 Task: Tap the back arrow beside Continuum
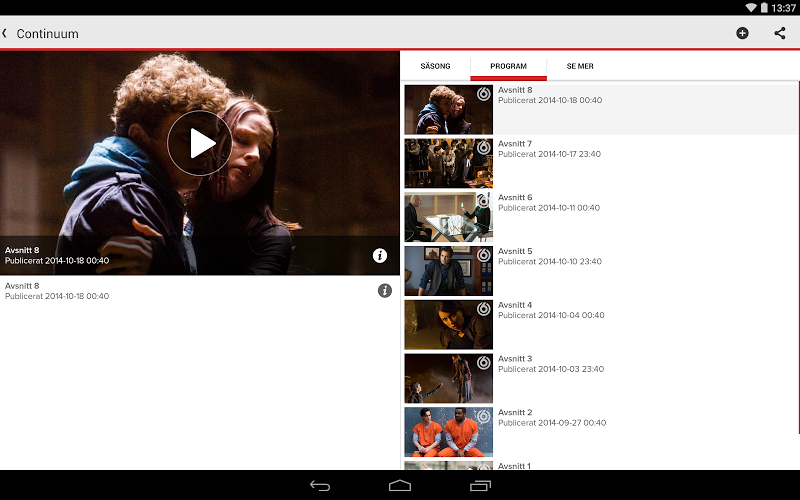click(x=5, y=33)
